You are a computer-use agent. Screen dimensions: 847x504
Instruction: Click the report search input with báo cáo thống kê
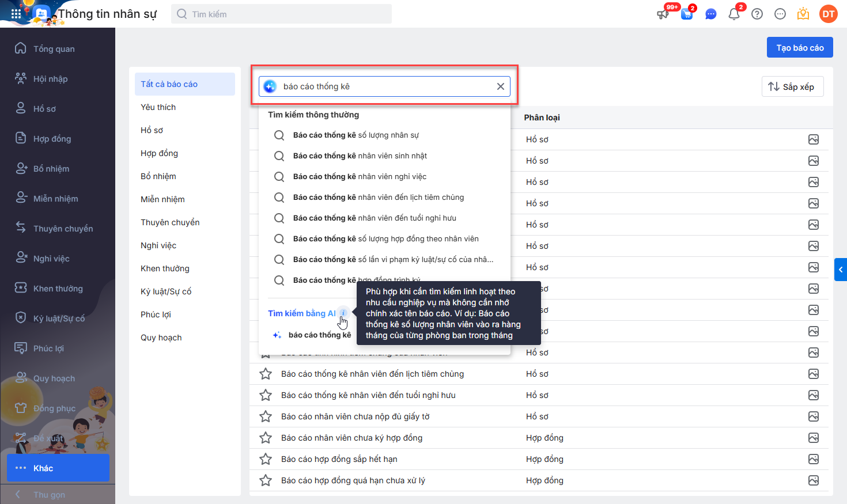point(384,86)
